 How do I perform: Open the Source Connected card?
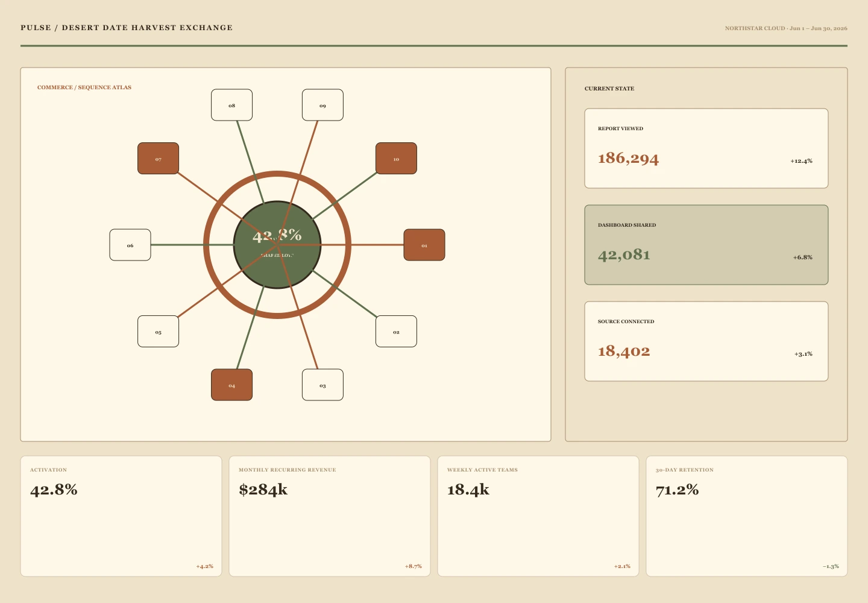click(706, 341)
